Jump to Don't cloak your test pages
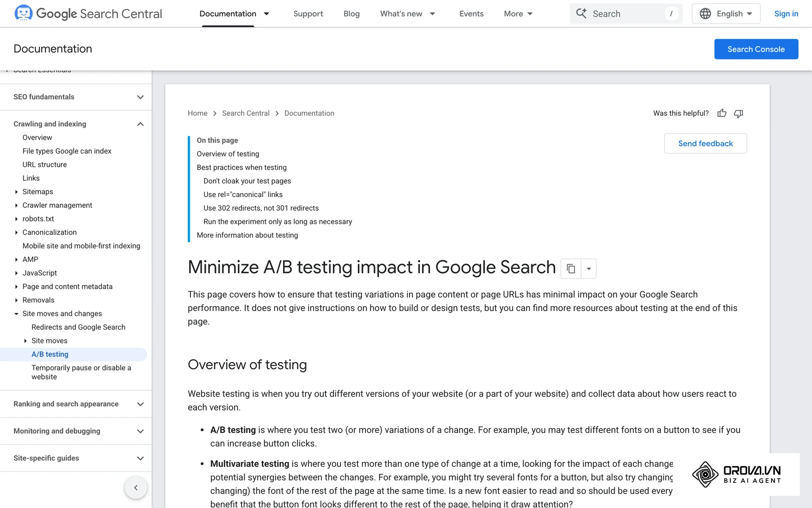The image size is (812, 508). (247, 181)
